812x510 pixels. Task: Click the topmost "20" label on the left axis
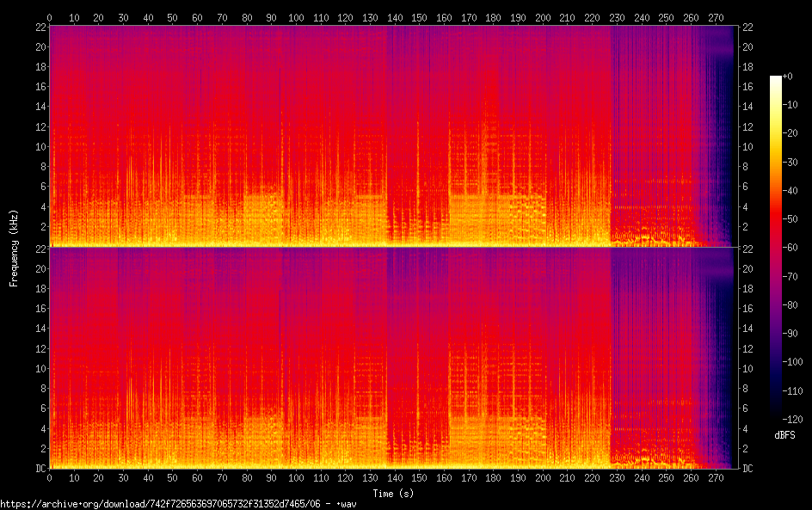coord(40,46)
